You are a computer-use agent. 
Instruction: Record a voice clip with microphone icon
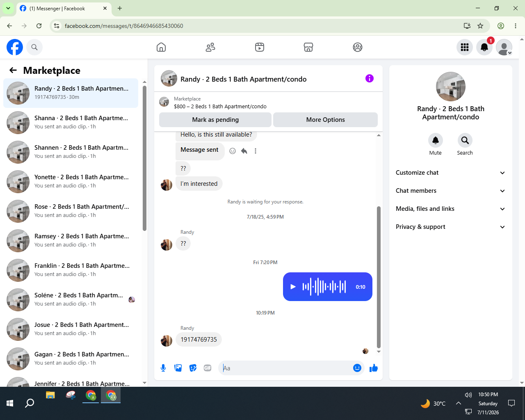163,368
